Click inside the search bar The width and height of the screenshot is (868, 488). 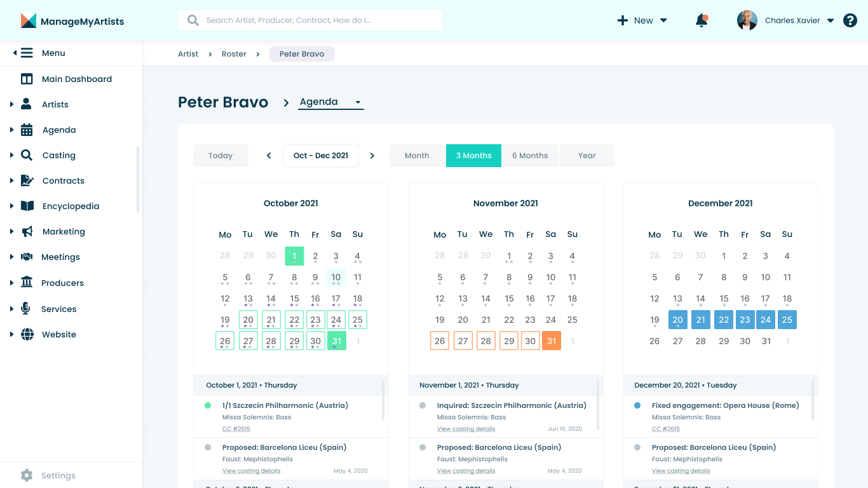pyautogui.click(x=309, y=20)
